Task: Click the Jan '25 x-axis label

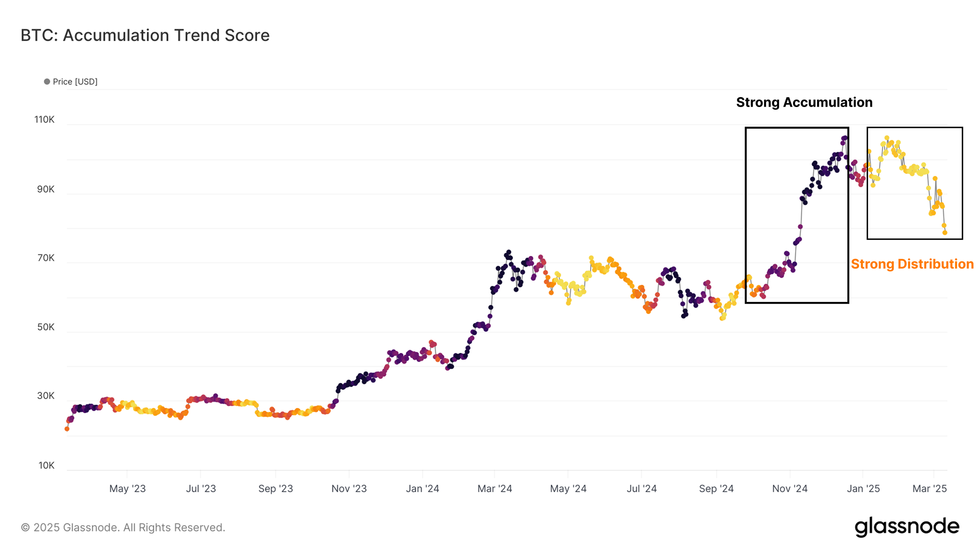Action: coord(863,489)
